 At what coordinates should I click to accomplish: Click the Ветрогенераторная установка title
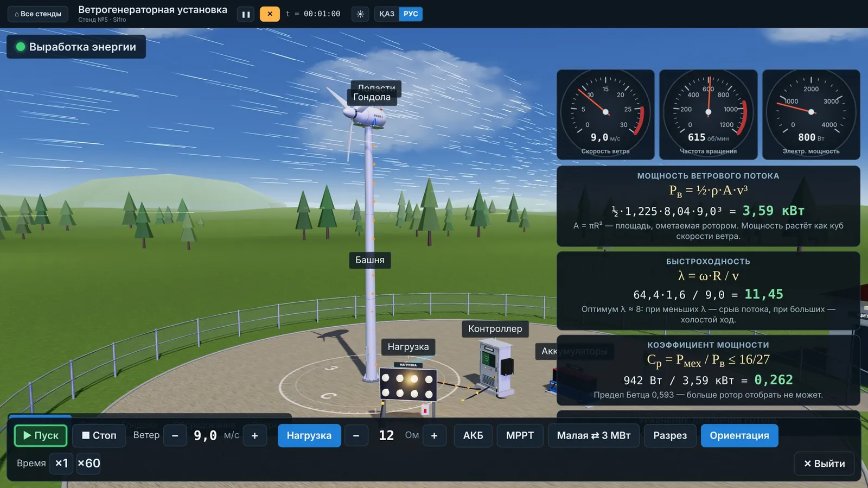tap(152, 10)
